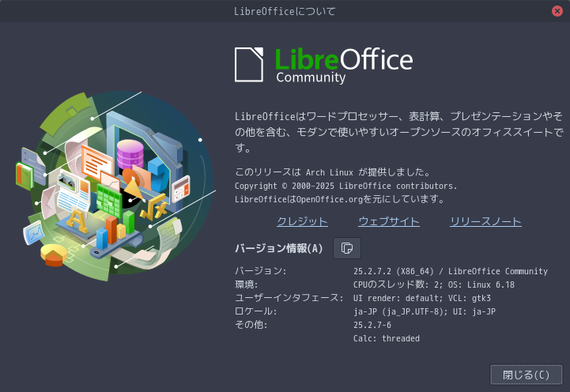Open the ウェブサイト link

click(x=388, y=221)
